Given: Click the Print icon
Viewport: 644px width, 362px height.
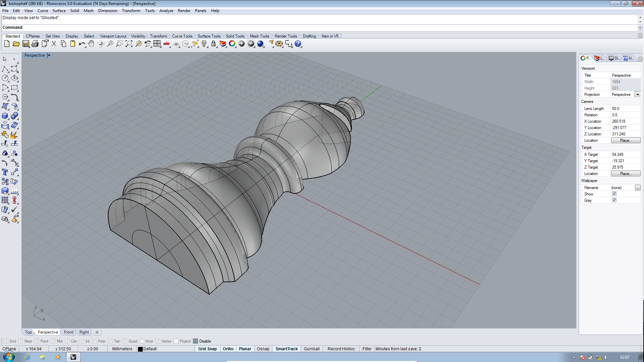Looking at the screenshot, I should point(35,44).
